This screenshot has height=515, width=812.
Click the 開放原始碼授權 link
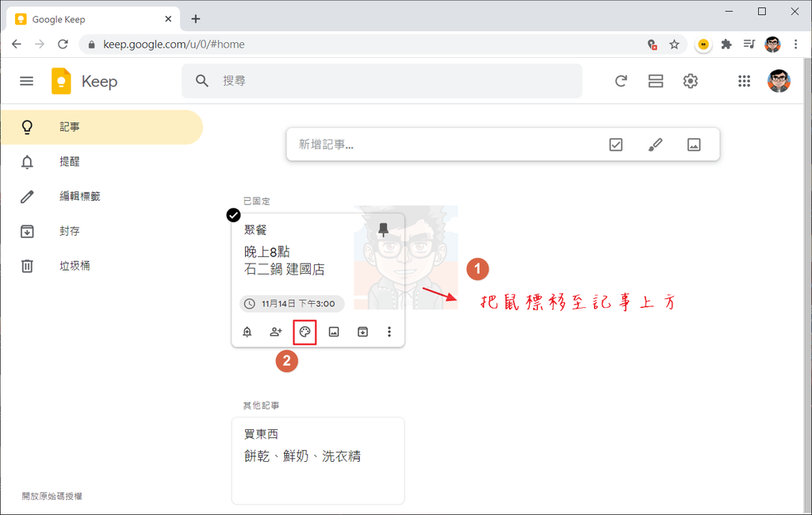(x=52, y=496)
